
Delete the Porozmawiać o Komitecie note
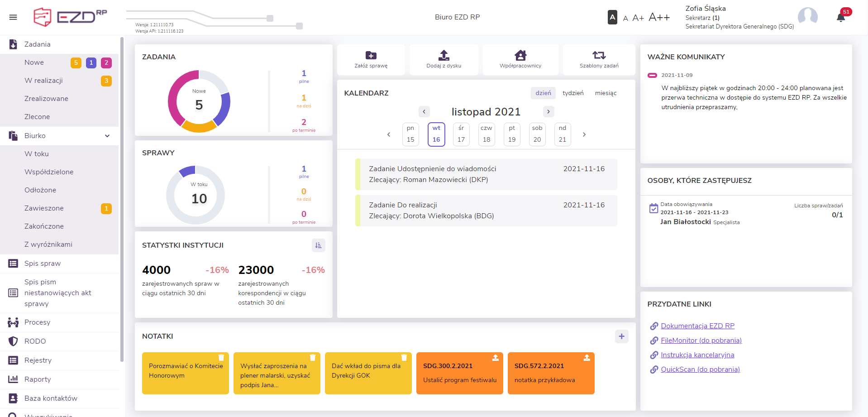pos(221,358)
